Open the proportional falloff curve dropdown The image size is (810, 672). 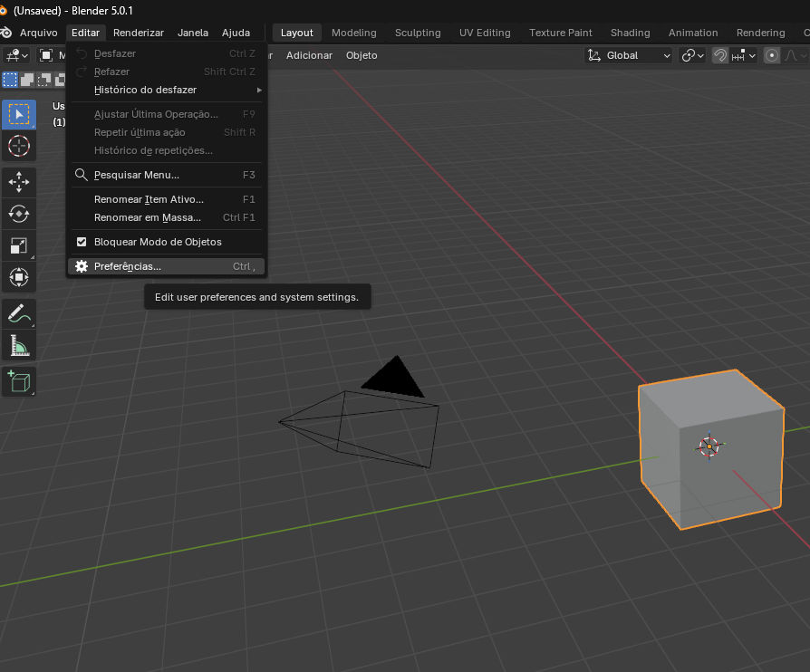tap(795, 55)
